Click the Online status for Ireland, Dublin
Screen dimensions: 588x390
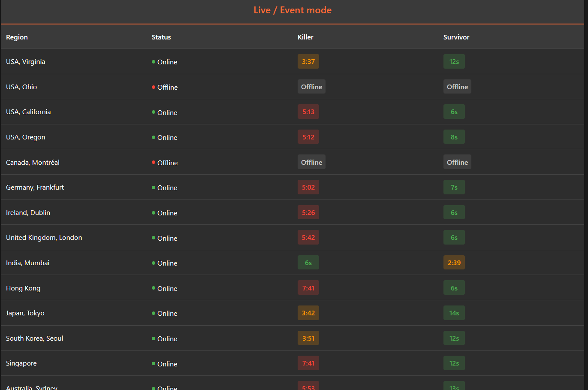coord(165,213)
